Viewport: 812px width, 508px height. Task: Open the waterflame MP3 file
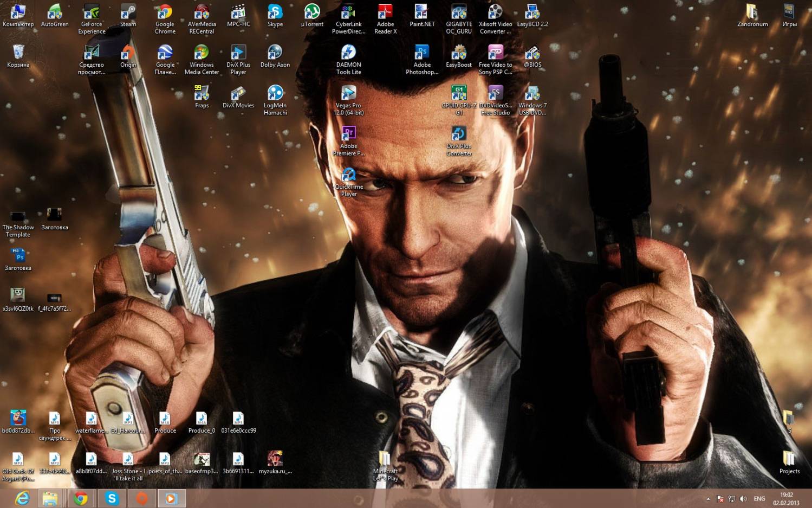click(x=92, y=422)
